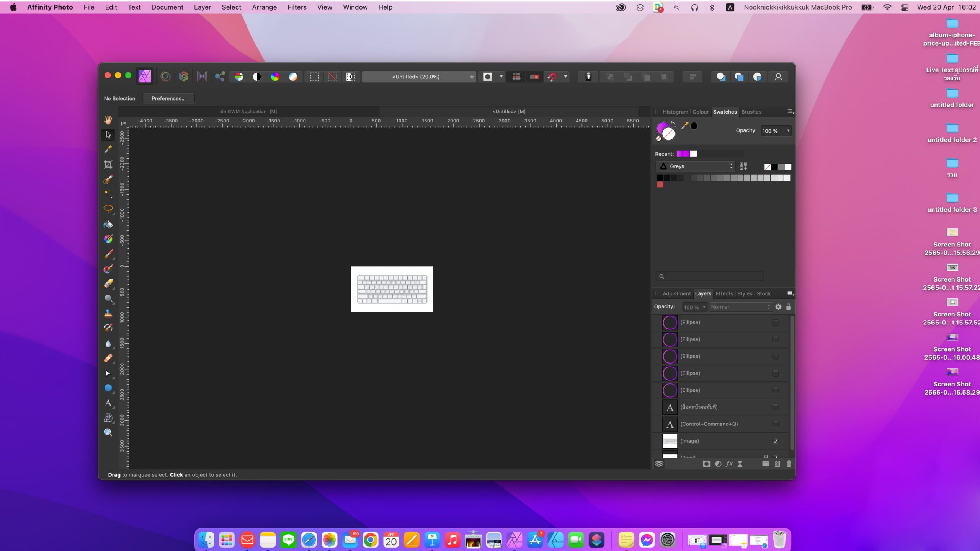Show the topmost Ellipse layer
The height and width of the screenshot is (551, 980).
(x=775, y=322)
